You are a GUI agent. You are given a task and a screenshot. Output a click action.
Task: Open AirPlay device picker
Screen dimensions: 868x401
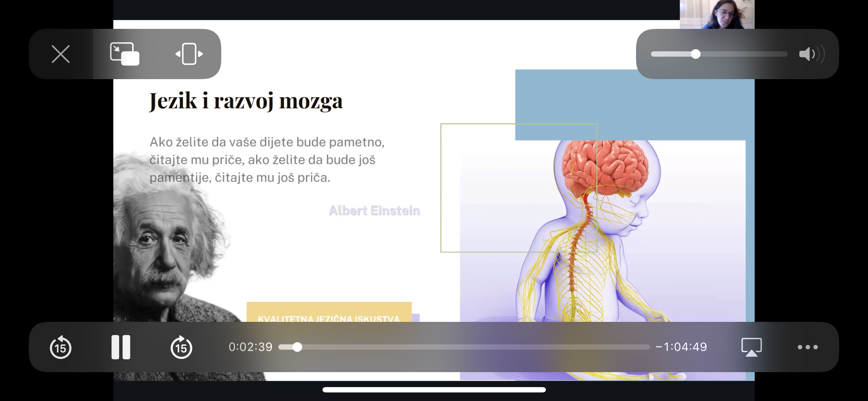pos(751,347)
